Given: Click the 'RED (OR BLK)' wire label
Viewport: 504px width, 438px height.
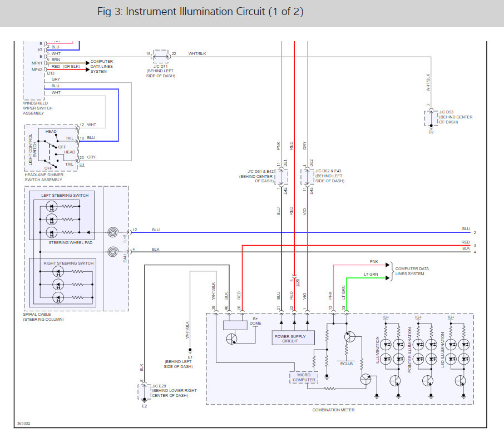Looking at the screenshot, I should coord(66,67).
